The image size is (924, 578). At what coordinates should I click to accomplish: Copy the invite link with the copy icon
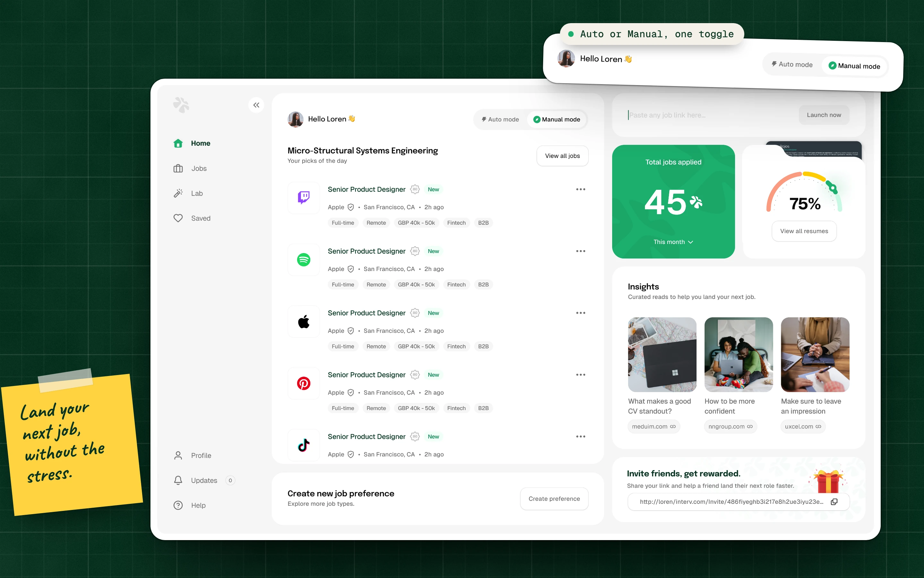[x=834, y=502]
